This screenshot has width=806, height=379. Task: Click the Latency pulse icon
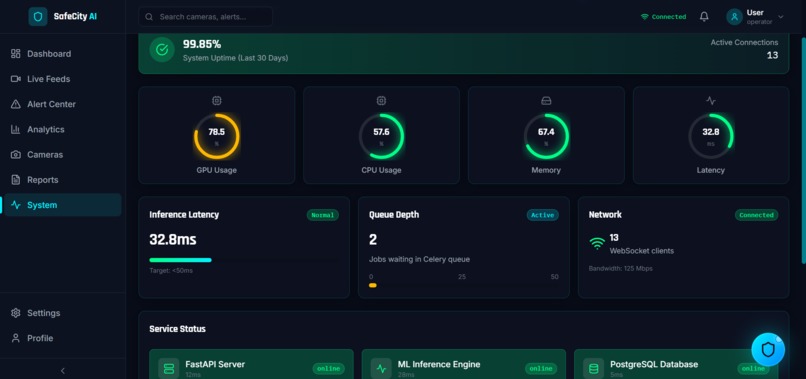coord(711,101)
